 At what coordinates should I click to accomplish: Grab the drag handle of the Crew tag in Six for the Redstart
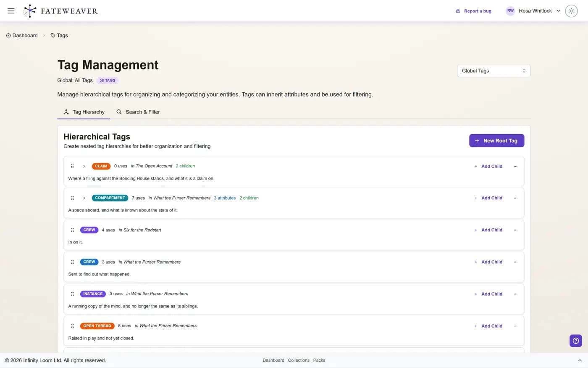pyautogui.click(x=72, y=230)
